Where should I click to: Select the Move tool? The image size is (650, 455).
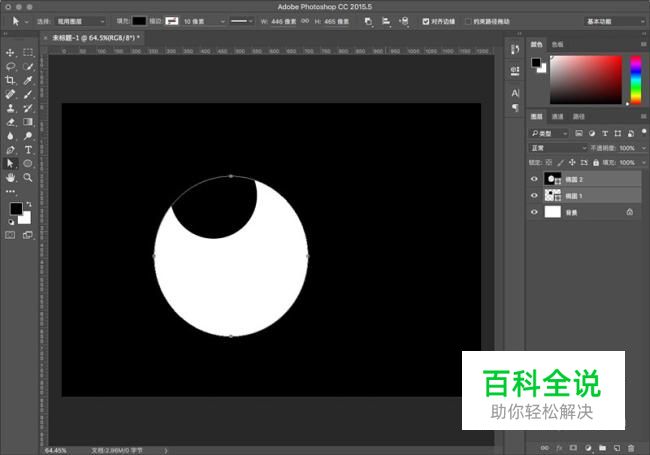click(x=10, y=53)
